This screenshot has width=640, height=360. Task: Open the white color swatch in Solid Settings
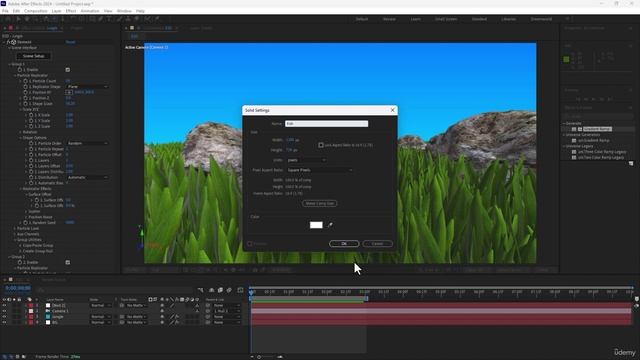click(316, 225)
